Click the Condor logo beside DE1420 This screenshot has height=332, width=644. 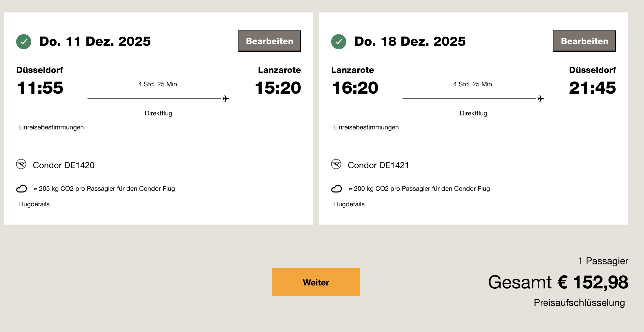(x=21, y=164)
